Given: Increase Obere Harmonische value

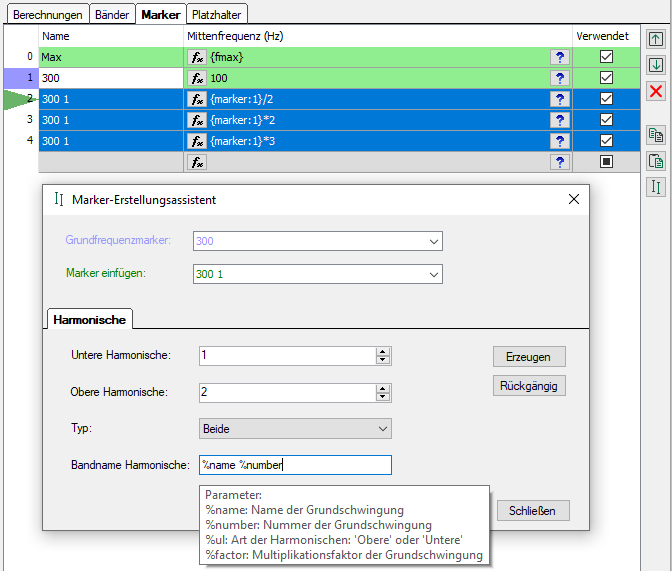Looking at the screenshot, I should tap(383, 389).
